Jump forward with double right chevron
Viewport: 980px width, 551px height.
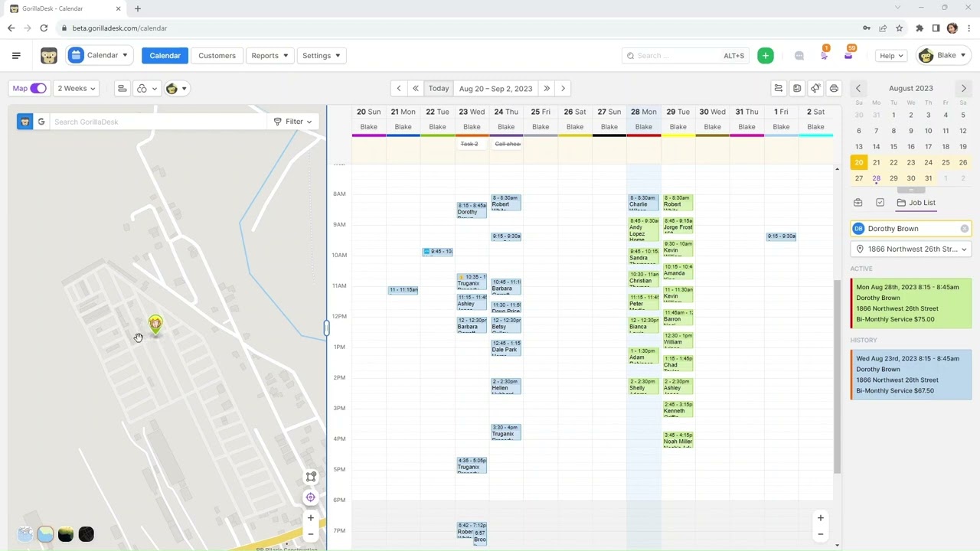click(x=546, y=88)
